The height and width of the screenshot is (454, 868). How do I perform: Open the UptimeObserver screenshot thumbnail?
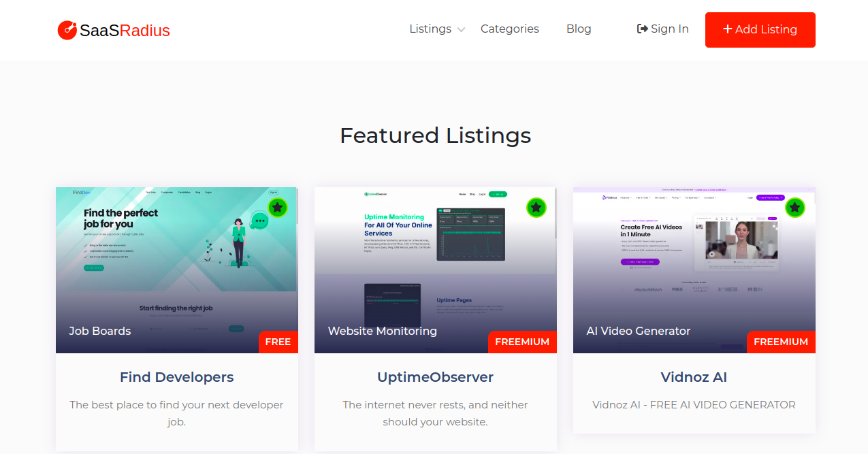436,270
